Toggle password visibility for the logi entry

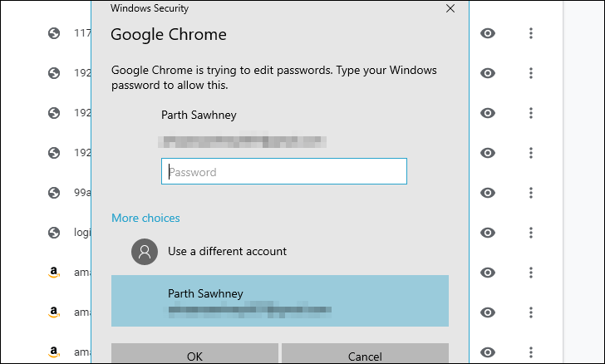pyautogui.click(x=488, y=233)
